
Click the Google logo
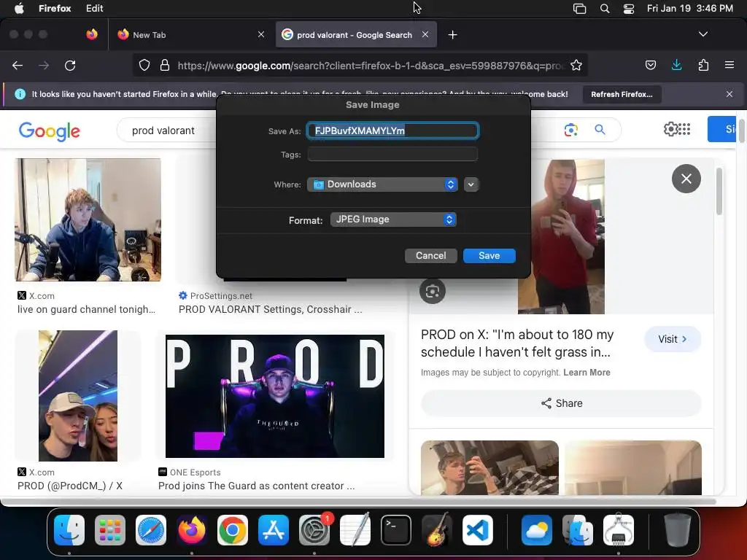(49, 131)
